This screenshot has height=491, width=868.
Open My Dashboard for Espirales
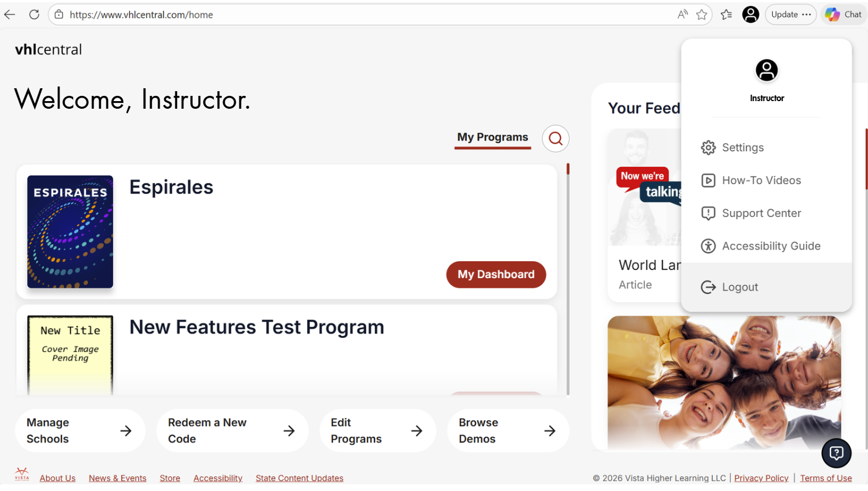(495, 275)
